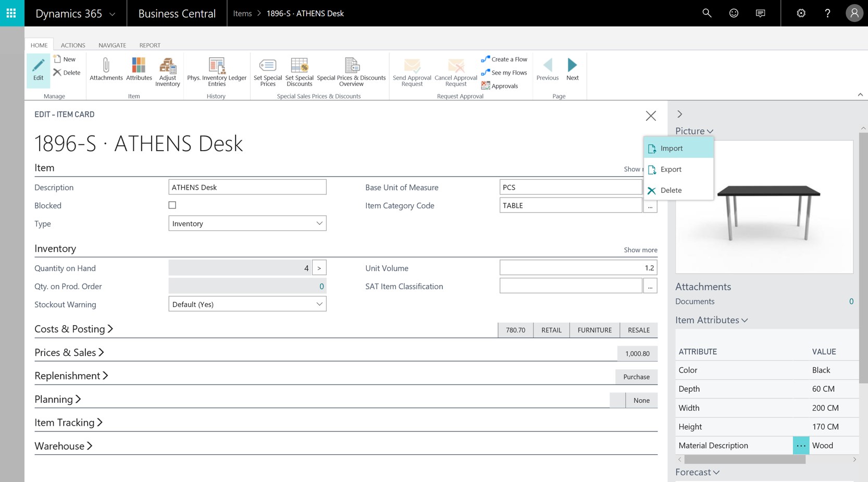Open the chat messages icon
868x482 pixels.
[760, 13]
